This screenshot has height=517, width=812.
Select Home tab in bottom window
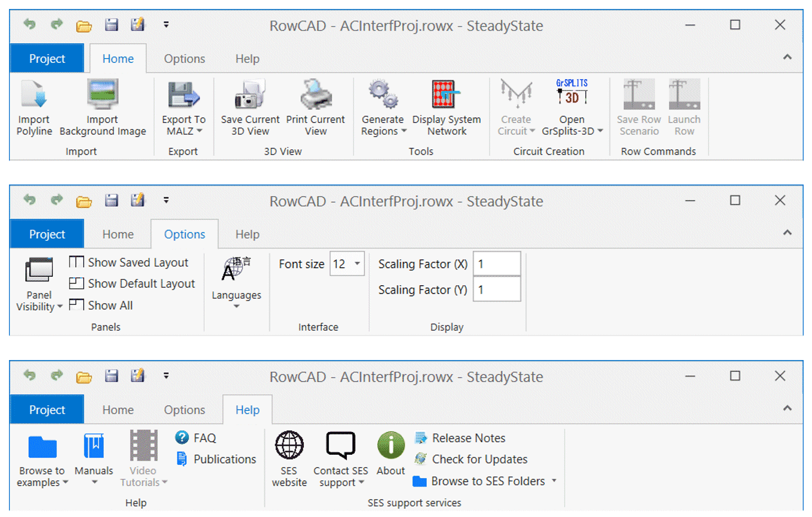point(118,410)
